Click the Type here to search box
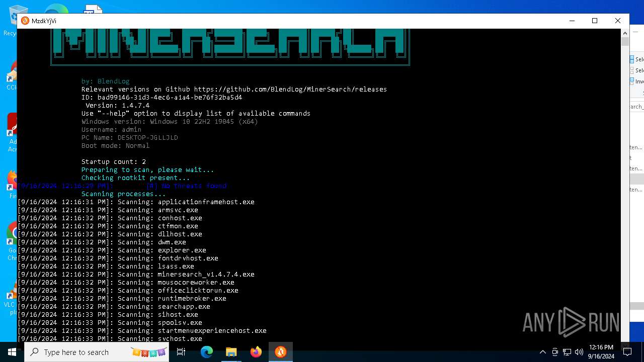Viewport: 644px width, 362px height. 97,352
